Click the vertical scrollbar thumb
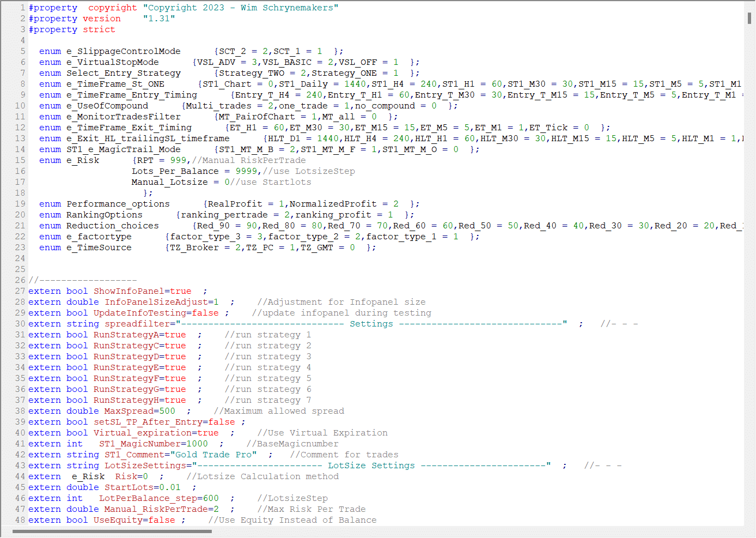Image resolution: width=756 pixels, height=538 pixels. 749,17
